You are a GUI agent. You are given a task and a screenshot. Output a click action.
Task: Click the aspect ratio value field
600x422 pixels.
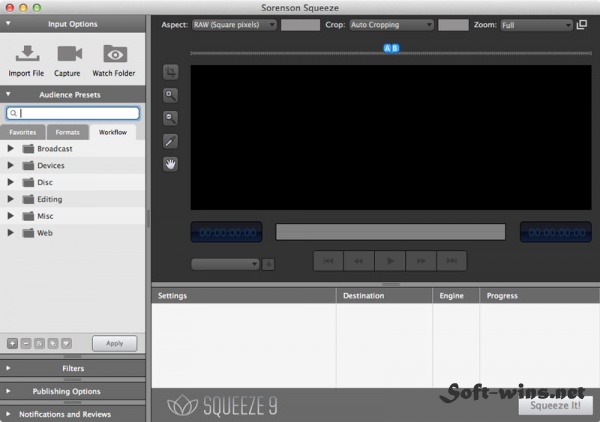click(x=300, y=25)
